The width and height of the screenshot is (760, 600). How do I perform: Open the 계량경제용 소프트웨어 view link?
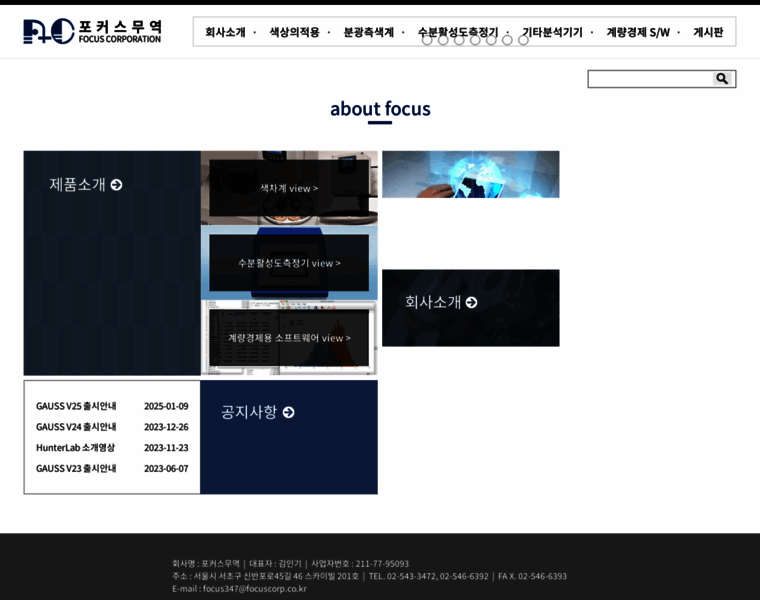(x=289, y=338)
